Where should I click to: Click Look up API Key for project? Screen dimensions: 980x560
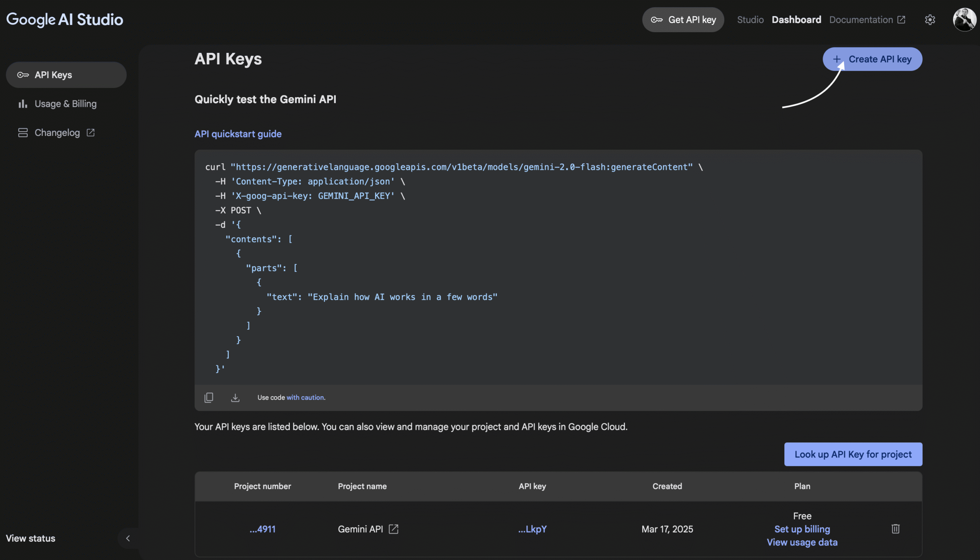tap(853, 454)
